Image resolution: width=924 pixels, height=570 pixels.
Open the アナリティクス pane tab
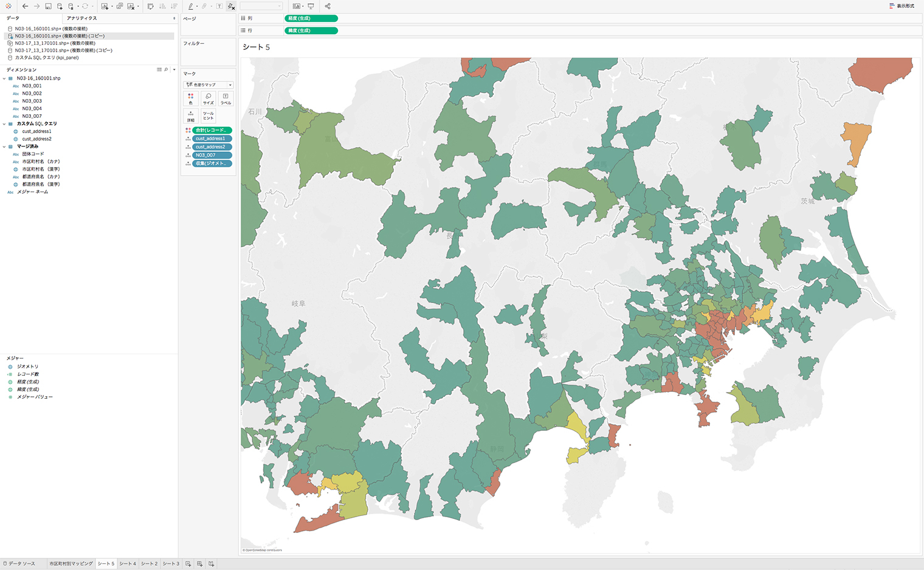tap(82, 18)
